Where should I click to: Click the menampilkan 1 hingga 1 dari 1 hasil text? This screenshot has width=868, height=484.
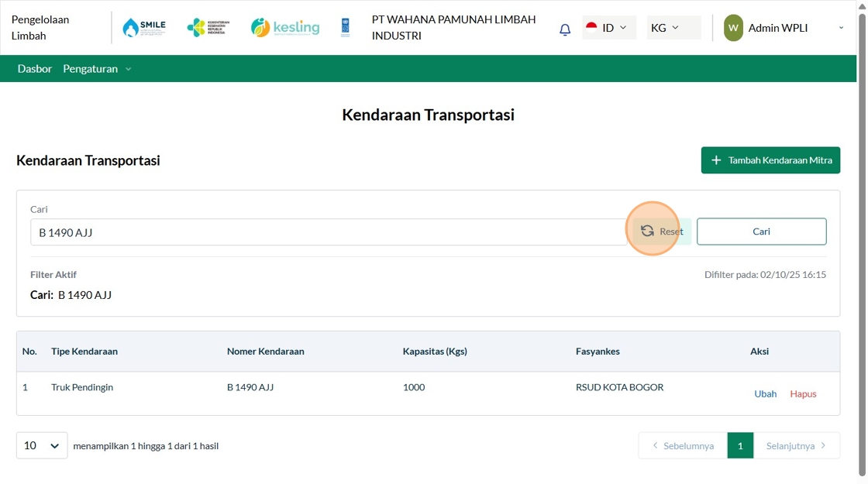(x=146, y=446)
